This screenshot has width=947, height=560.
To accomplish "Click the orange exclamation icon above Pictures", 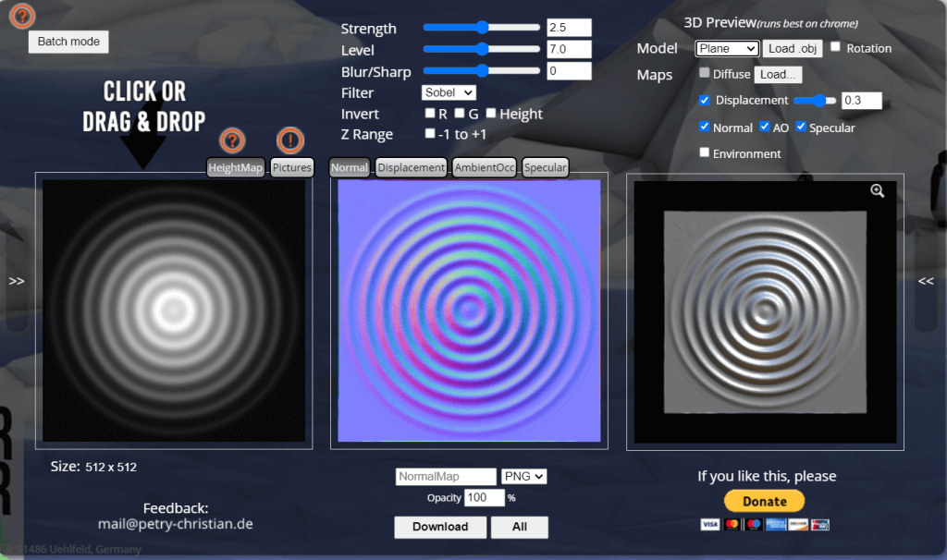I will pos(291,140).
